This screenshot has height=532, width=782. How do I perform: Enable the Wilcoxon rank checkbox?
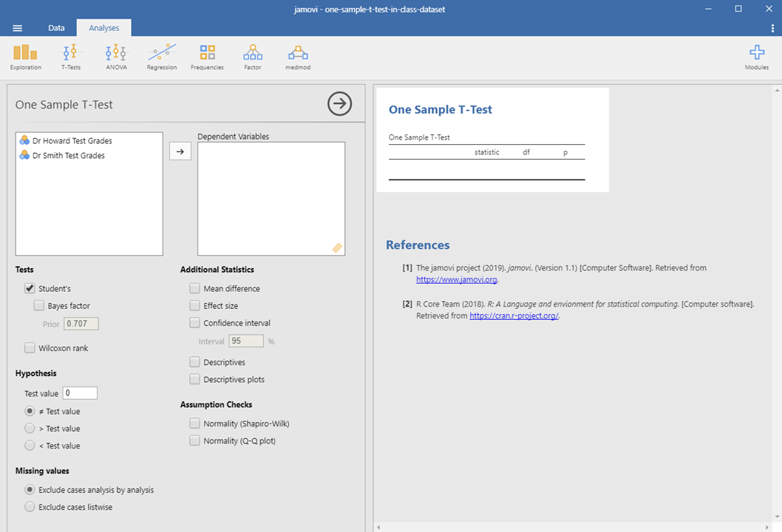pyautogui.click(x=30, y=348)
